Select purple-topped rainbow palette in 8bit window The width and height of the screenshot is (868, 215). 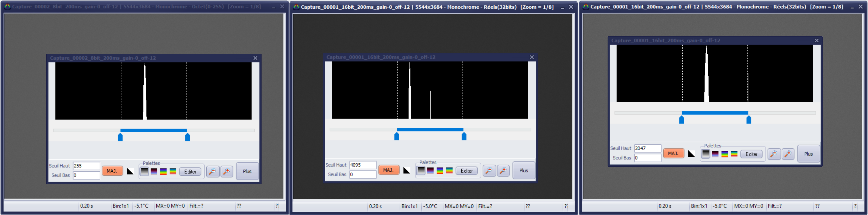[164, 172]
